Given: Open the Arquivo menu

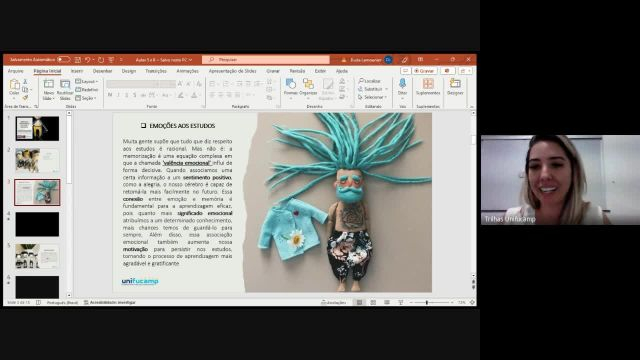Looking at the screenshot, I should [16, 71].
